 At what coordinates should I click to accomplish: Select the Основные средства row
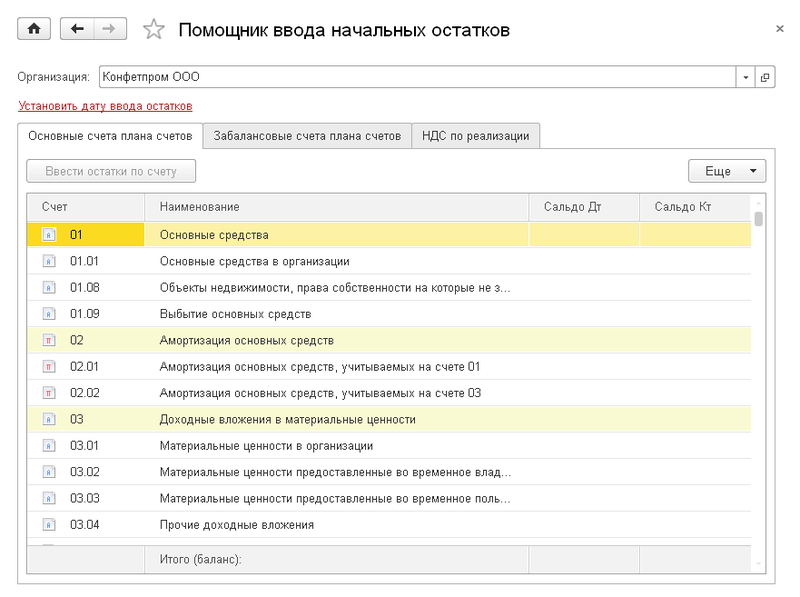pos(389,235)
